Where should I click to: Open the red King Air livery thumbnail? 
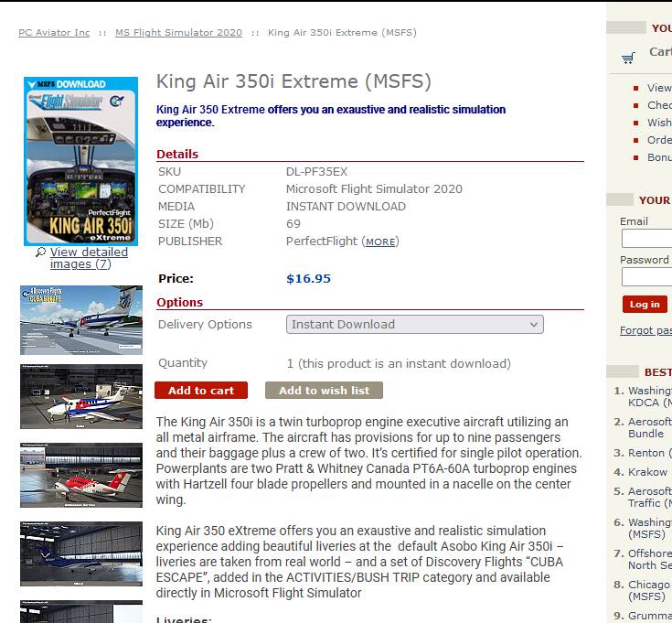tap(81, 476)
